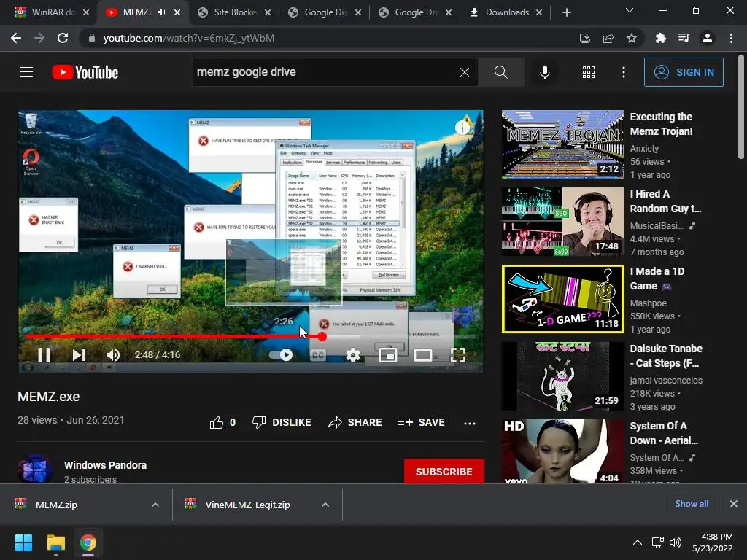747x560 pixels.
Task: Reload the current page
Action: [63, 38]
